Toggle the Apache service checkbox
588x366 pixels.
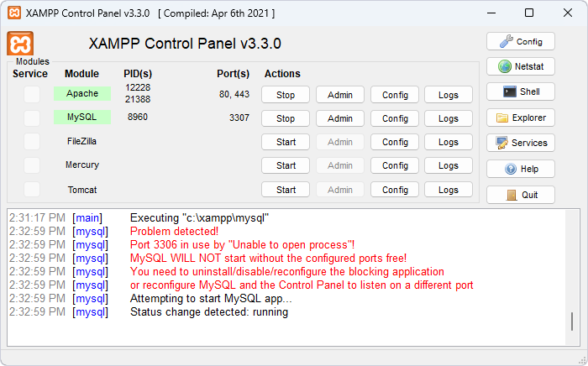pos(32,94)
